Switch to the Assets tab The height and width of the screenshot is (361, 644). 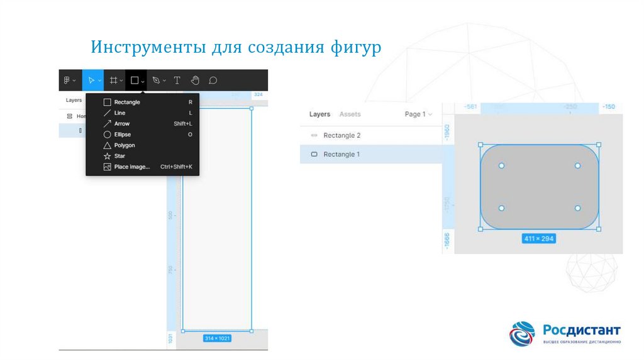(x=350, y=114)
